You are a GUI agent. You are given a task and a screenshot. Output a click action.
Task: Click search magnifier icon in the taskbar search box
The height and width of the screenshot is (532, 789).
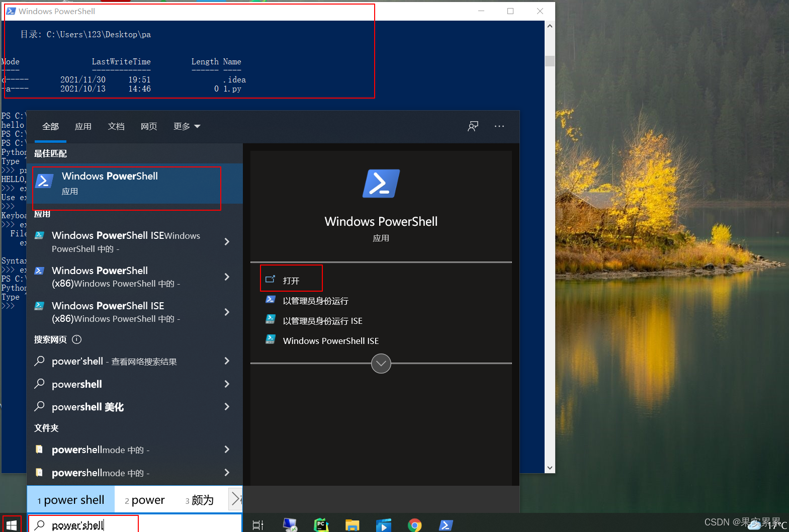click(x=40, y=525)
